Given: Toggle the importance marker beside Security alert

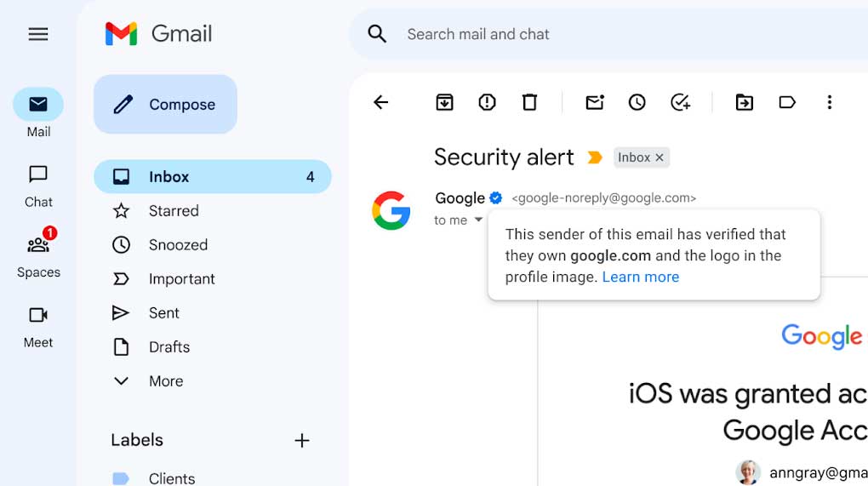Looking at the screenshot, I should click(x=595, y=157).
